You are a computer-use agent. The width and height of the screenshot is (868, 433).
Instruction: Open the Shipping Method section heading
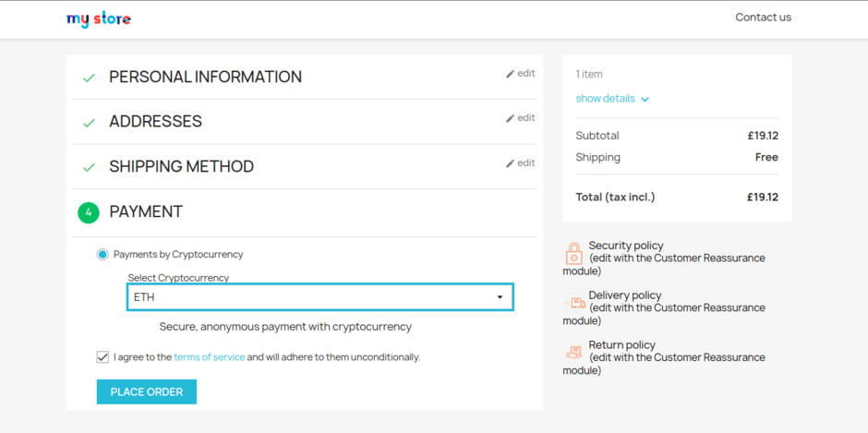[x=181, y=167]
